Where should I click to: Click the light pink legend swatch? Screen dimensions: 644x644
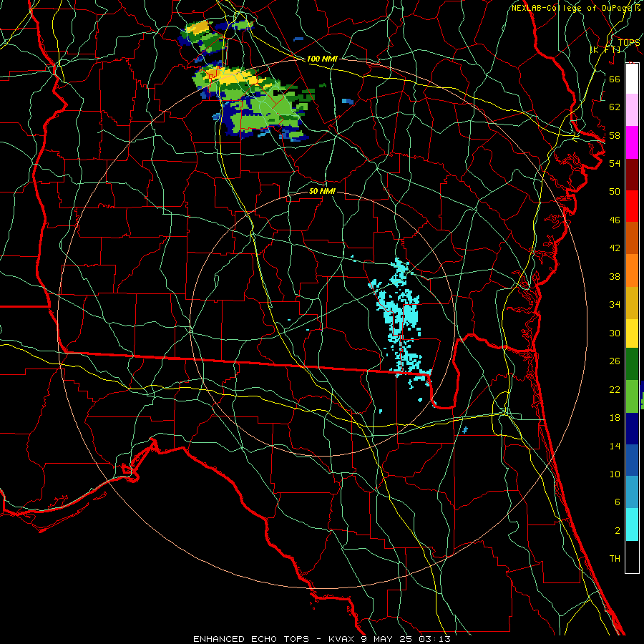point(632,109)
